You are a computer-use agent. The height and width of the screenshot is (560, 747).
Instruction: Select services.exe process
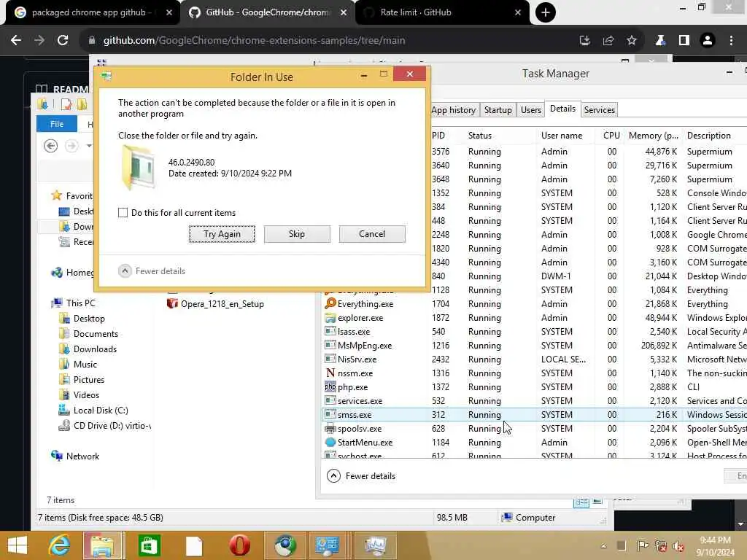point(360,401)
